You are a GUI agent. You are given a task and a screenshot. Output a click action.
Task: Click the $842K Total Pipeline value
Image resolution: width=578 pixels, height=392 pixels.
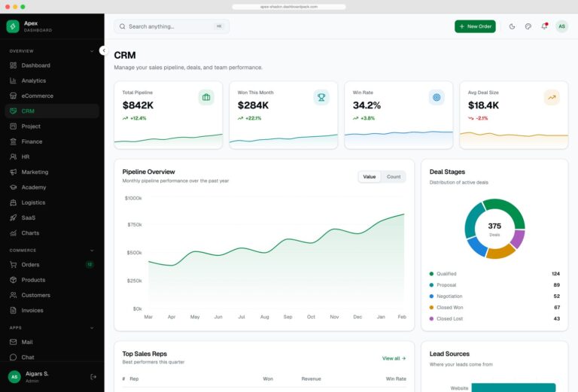click(x=138, y=105)
